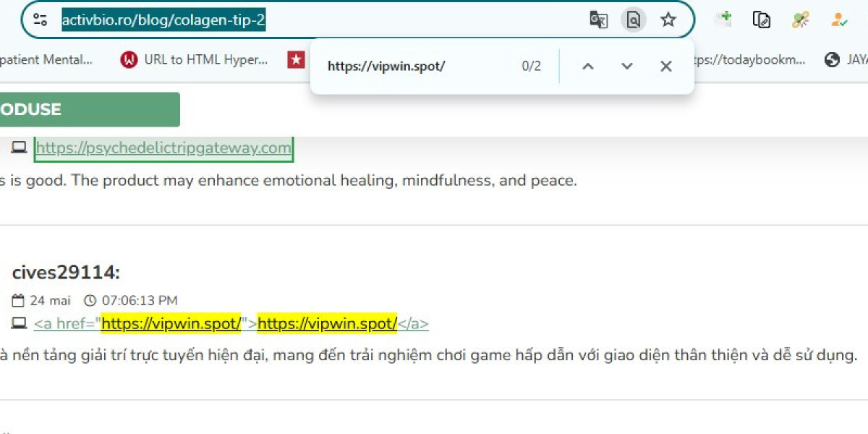Image resolution: width=868 pixels, height=434 pixels.
Task: Bookmark this page with the star icon
Action: (x=668, y=20)
